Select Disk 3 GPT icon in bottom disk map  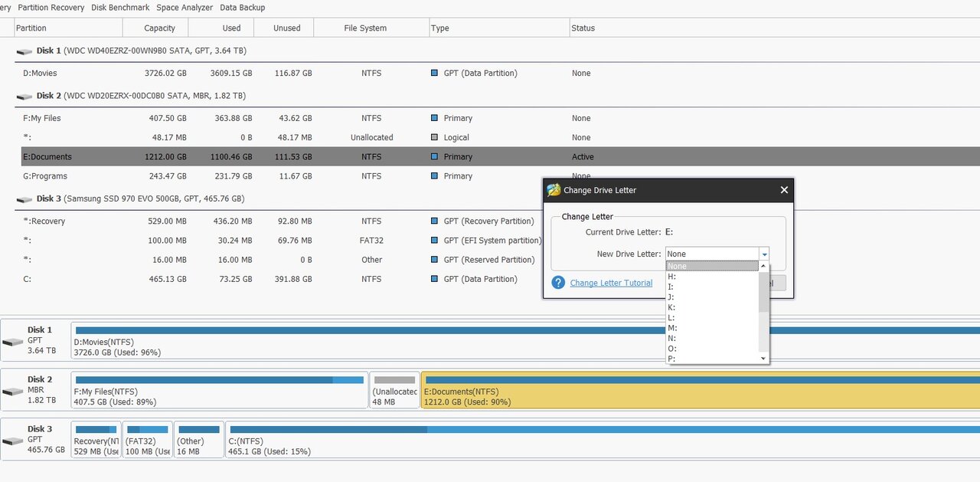(x=12, y=441)
